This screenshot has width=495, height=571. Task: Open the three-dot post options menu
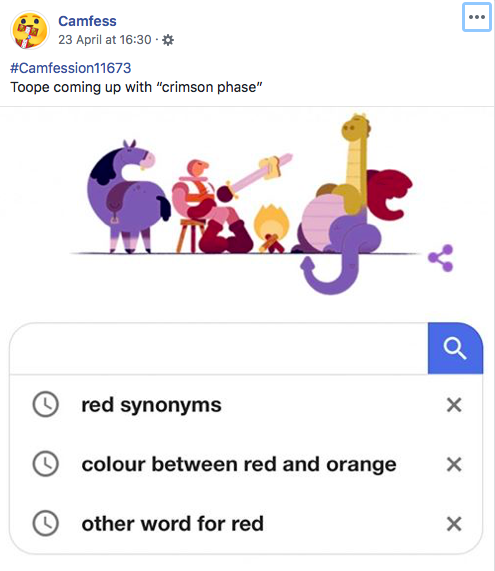pyautogui.click(x=477, y=17)
